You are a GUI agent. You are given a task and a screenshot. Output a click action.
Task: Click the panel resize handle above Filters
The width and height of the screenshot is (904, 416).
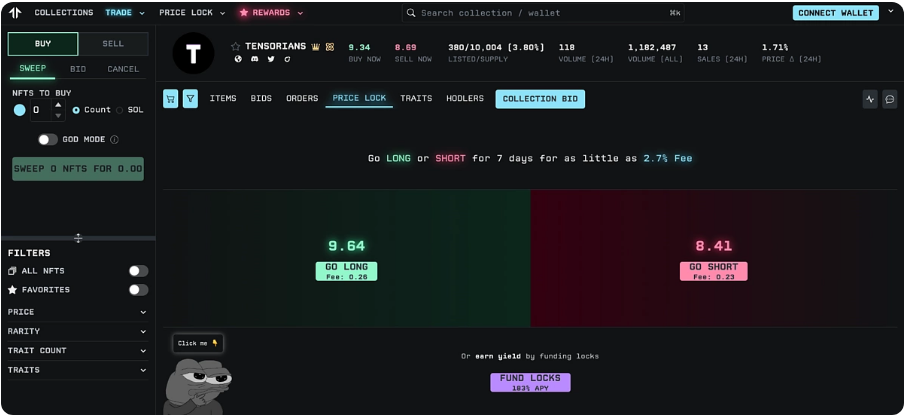(x=78, y=238)
